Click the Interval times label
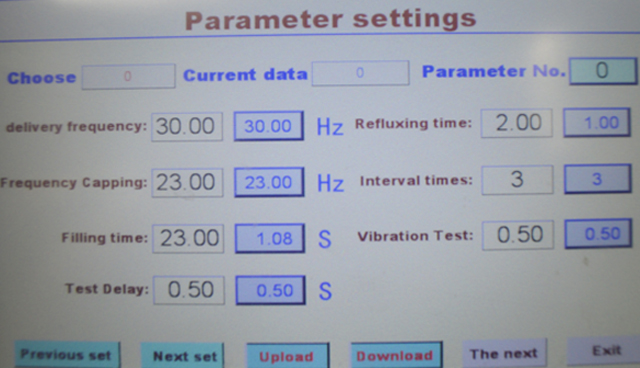Screen dimensions: 640x368 [x=416, y=180]
